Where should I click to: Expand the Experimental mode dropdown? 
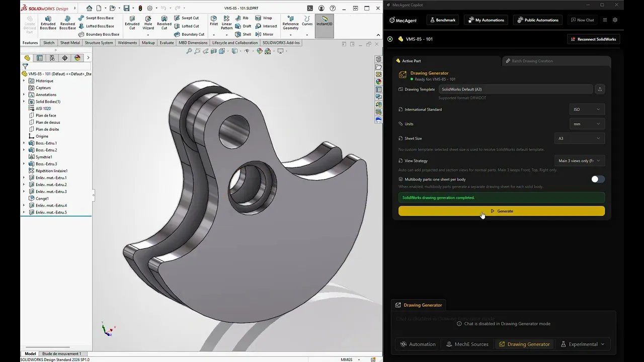tap(603, 344)
